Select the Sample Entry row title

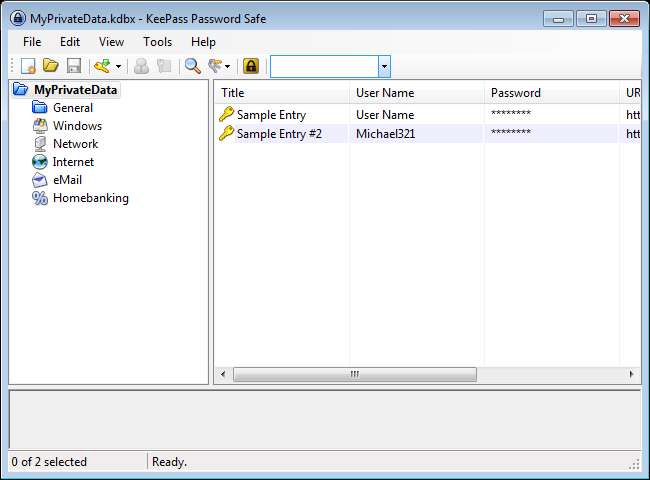click(x=272, y=115)
